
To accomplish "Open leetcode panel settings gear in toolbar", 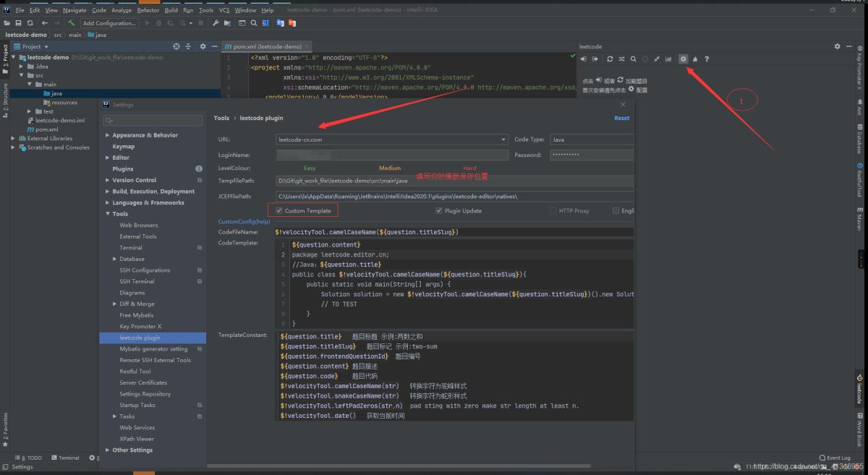I will point(683,59).
